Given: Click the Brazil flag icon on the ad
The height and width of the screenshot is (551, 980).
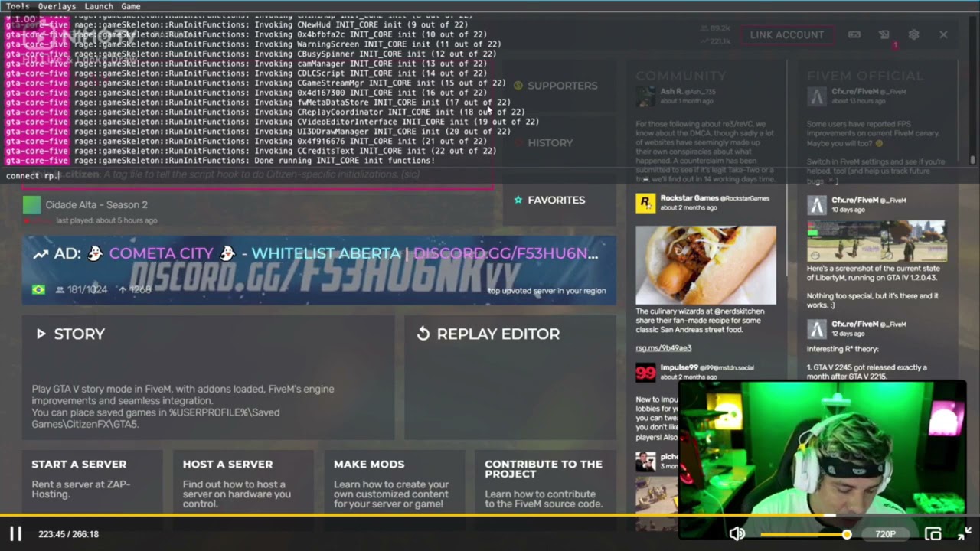Looking at the screenshot, I should pos(38,290).
